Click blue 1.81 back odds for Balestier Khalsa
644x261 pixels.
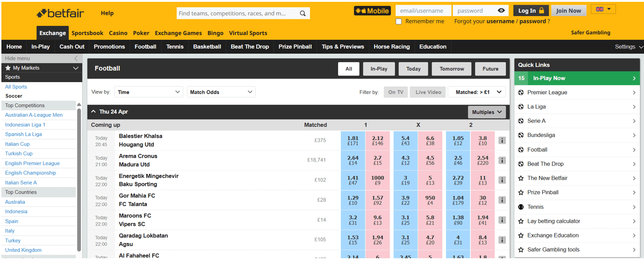pyautogui.click(x=353, y=140)
